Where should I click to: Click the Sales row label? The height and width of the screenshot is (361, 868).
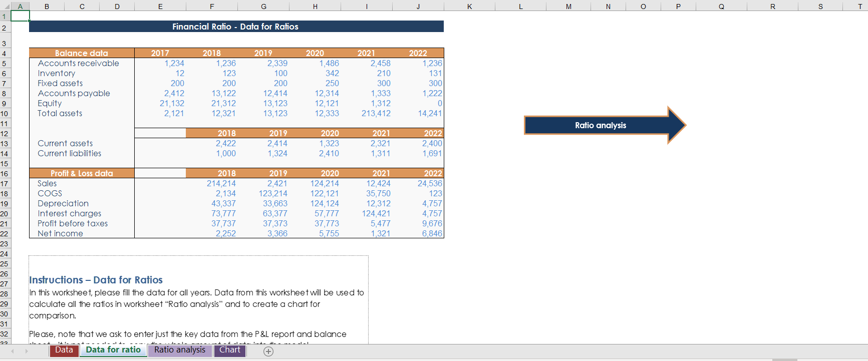[x=47, y=183]
